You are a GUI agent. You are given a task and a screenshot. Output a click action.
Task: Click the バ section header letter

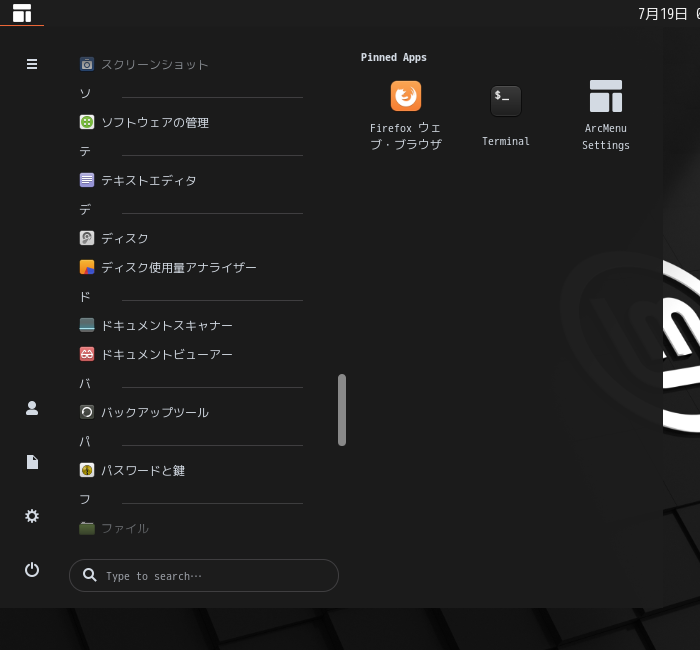coord(85,383)
